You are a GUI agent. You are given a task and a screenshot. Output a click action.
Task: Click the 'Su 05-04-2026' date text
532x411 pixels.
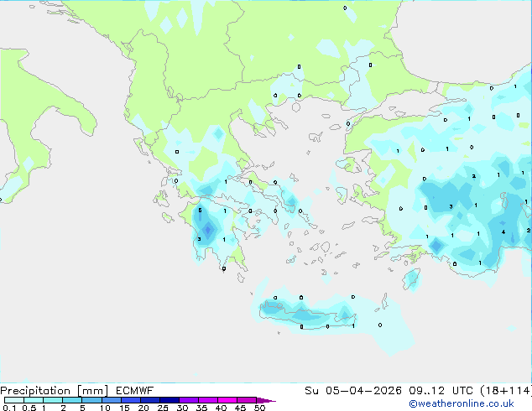pyautogui.click(x=353, y=391)
